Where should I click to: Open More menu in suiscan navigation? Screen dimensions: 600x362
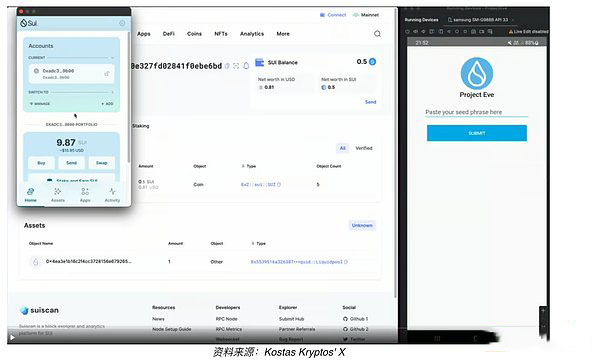[283, 34]
